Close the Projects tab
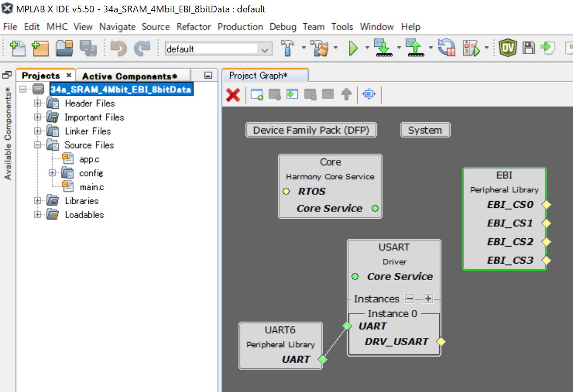The image size is (573, 392). [x=69, y=75]
